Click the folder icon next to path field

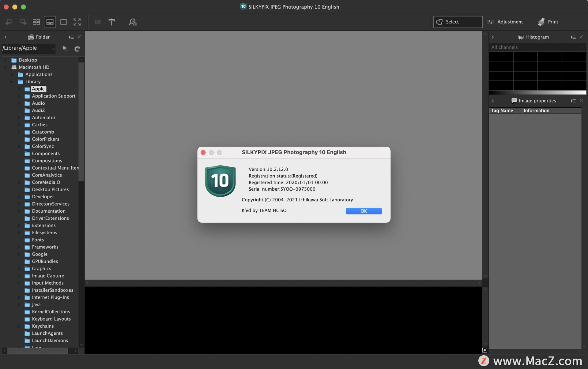[x=65, y=48]
